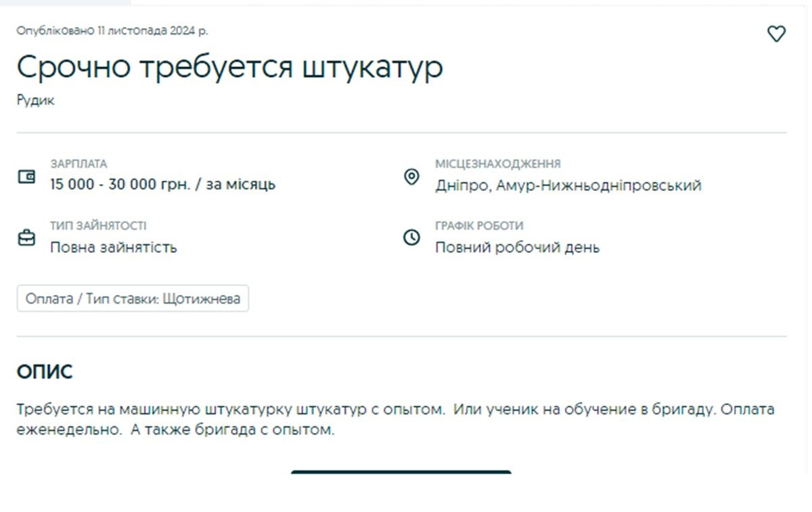Click the location "Дніпро, Амур-Нижньодніпровський"

click(568, 185)
